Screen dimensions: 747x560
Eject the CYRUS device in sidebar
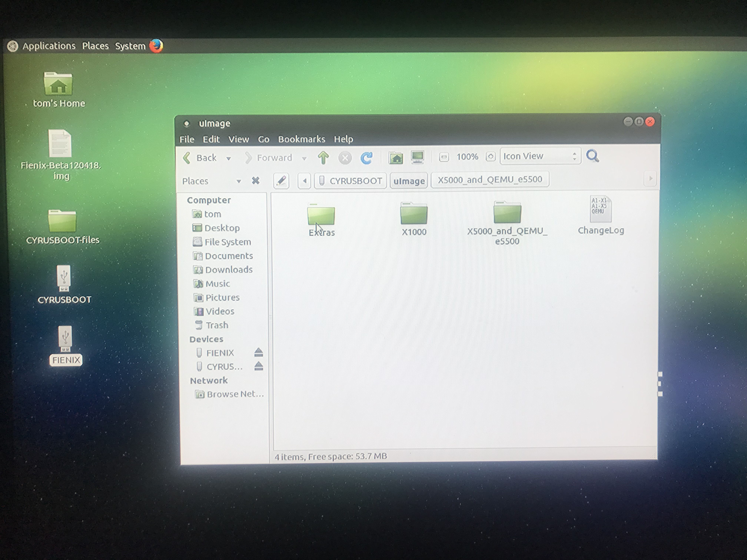pos(259,366)
